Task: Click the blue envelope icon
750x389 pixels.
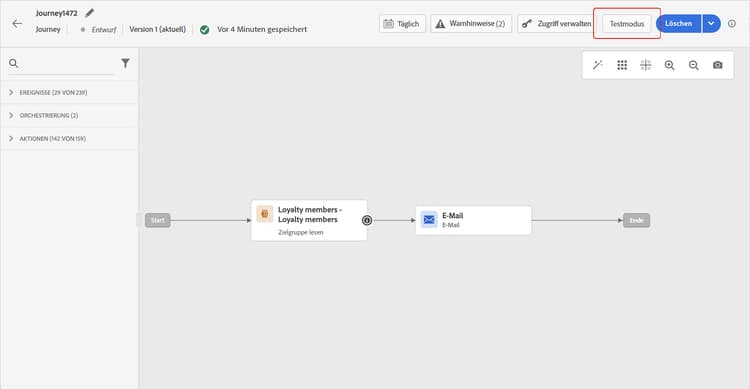Action: (x=429, y=220)
